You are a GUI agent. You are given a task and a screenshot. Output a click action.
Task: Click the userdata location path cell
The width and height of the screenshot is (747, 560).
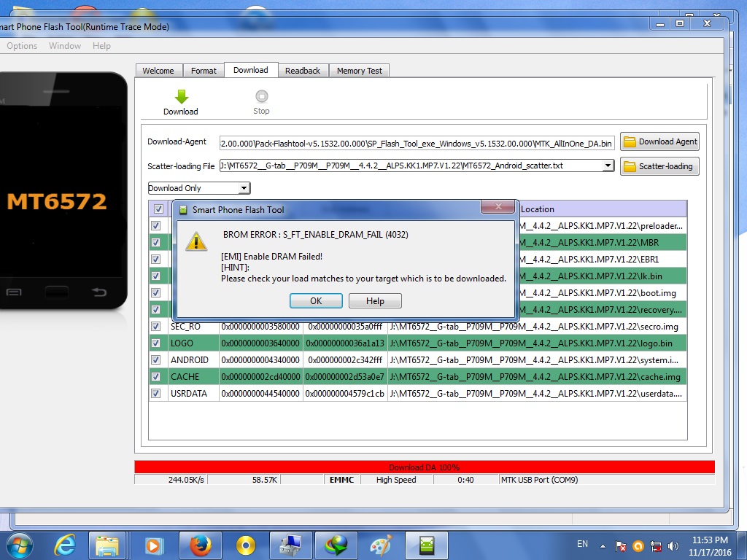pos(537,393)
